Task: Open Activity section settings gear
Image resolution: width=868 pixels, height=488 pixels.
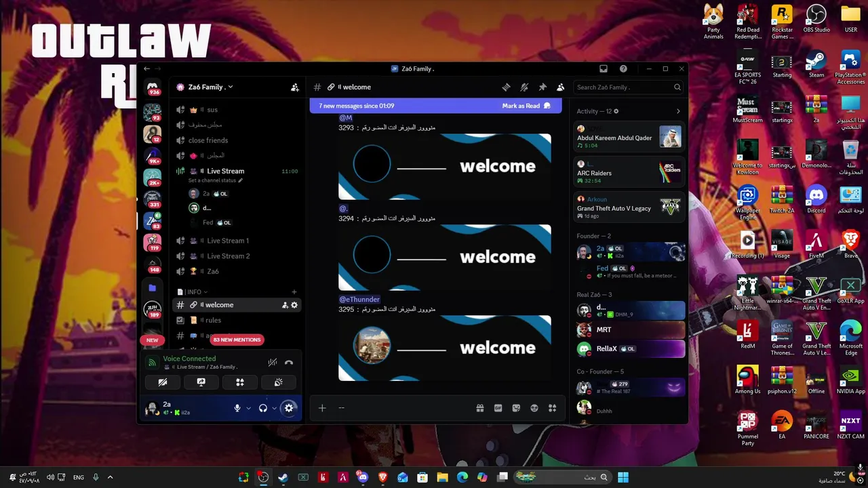Action: pos(616,111)
